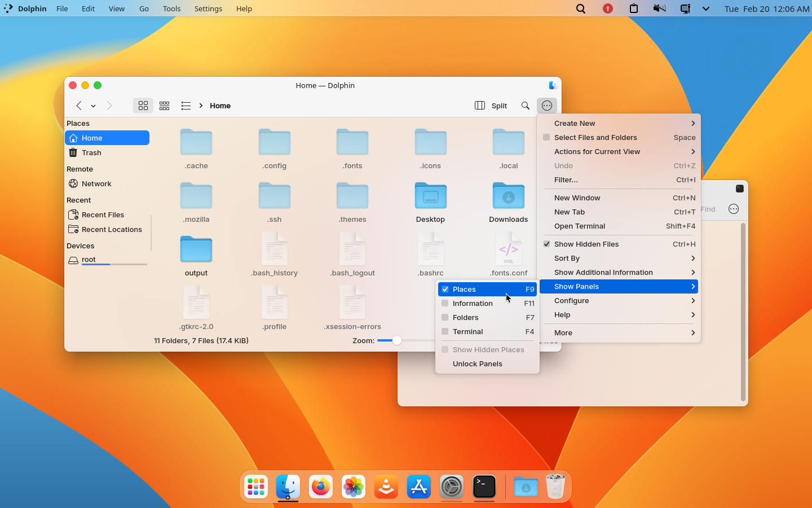Open the navigation history dropdown arrow
The image size is (812, 508).
93,106
